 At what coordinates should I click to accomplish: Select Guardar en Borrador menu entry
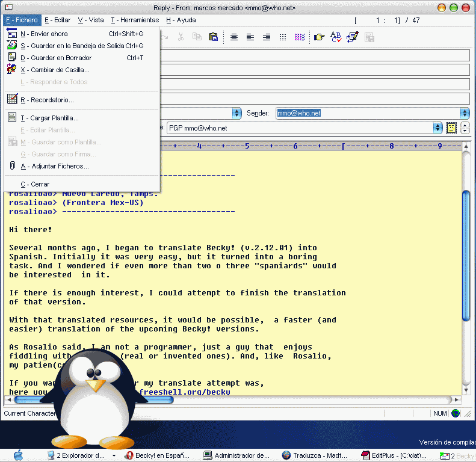click(x=82, y=58)
